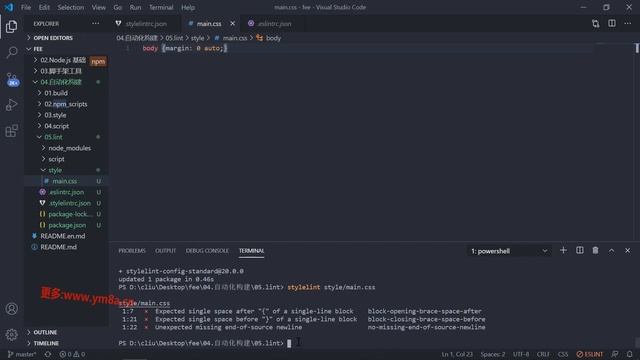Open the Help menu
This screenshot has width=640, height=360.
coord(188,7)
